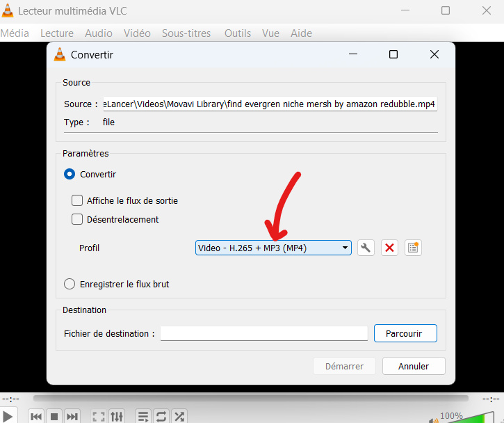Select Enregistrer le flux brut option
Viewport: 504px width, 423px height.
coord(70,284)
